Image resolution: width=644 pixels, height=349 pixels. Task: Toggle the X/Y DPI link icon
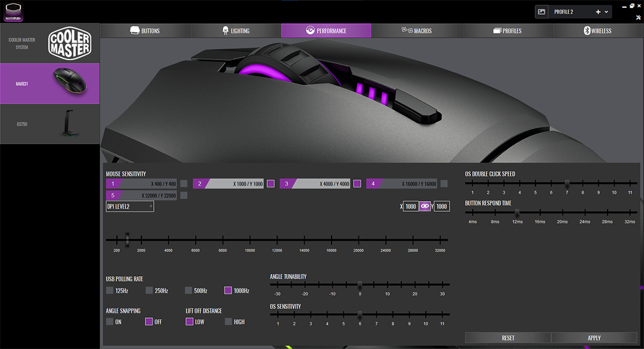point(425,206)
